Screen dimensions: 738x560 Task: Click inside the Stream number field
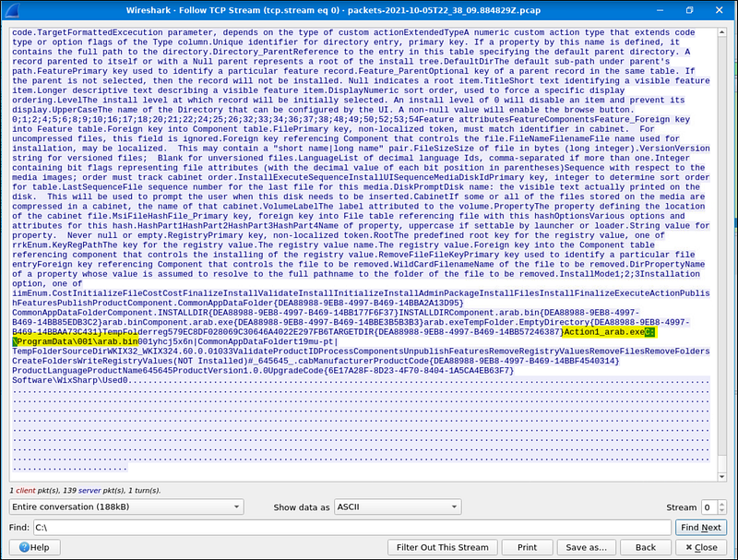(708, 506)
